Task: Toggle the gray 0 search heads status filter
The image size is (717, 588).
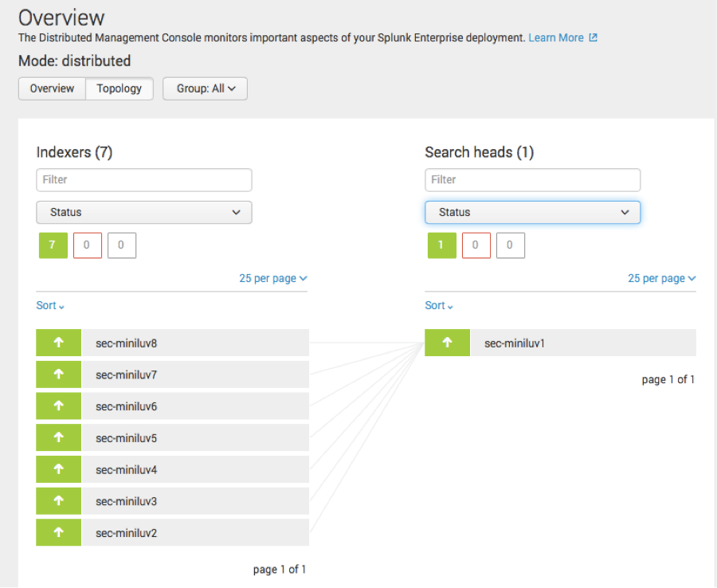Action: [x=511, y=245]
